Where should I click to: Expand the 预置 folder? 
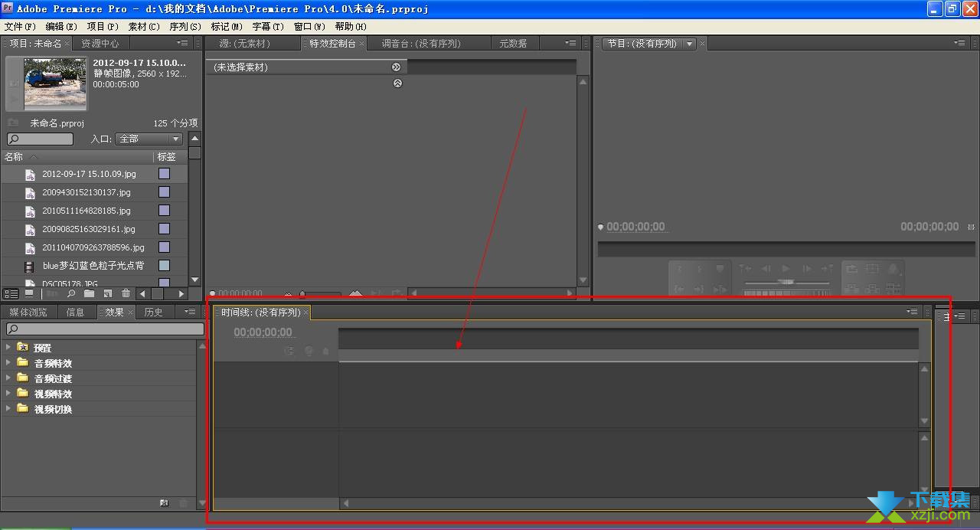tap(8, 347)
